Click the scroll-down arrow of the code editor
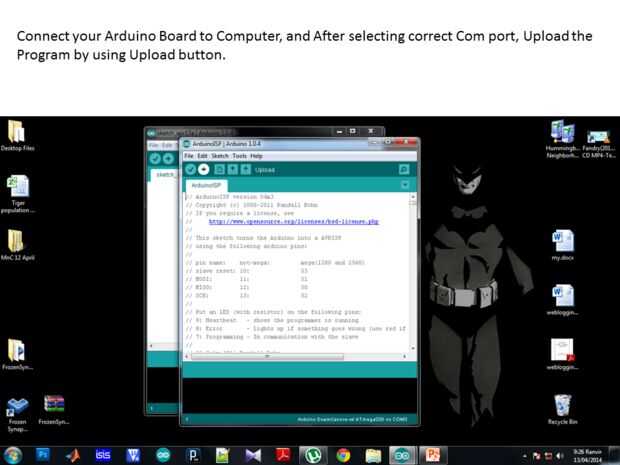 click(x=413, y=348)
